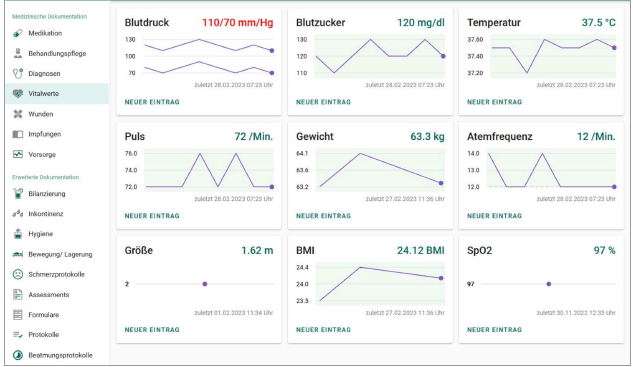
Task: Click the Medikation pill icon
Action: (x=18, y=33)
